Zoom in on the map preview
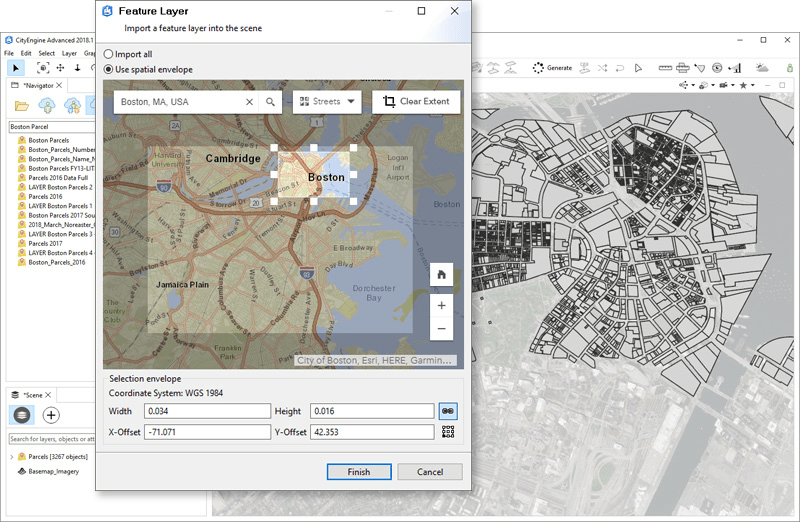The width and height of the screenshot is (800, 522). pyautogui.click(x=441, y=304)
